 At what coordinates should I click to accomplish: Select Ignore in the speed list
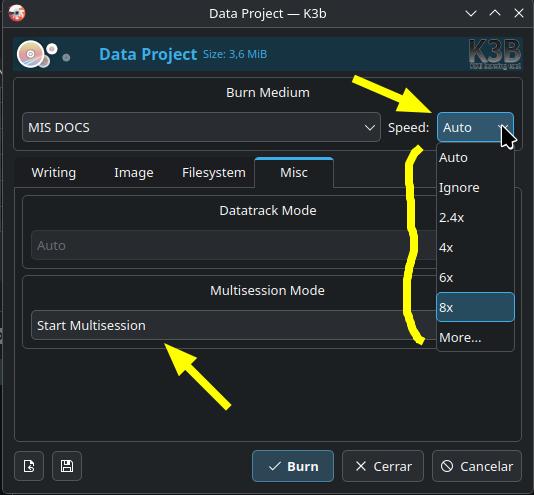[x=475, y=187]
